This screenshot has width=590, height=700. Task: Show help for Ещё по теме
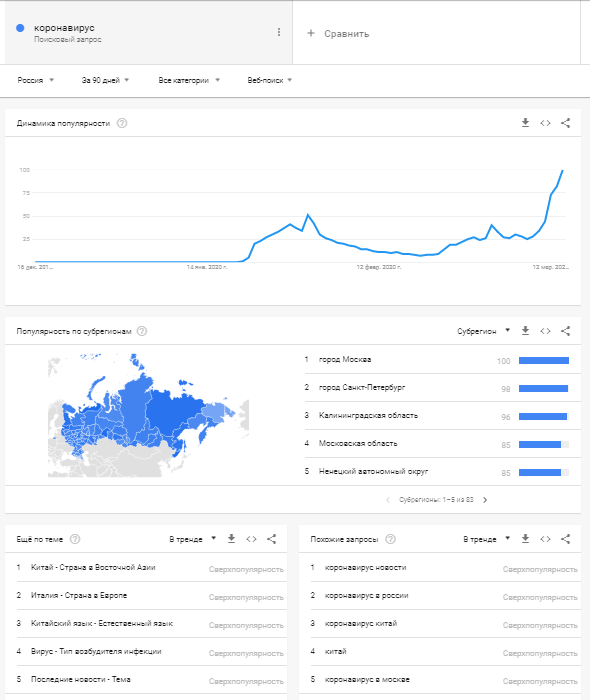pos(75,539)
